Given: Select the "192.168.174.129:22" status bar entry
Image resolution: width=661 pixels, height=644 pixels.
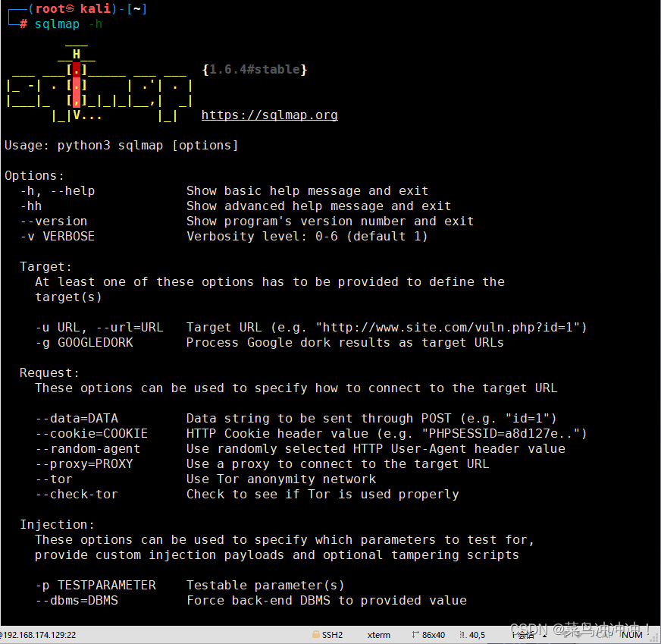Looking at the screenshot, I should click(x=39, y=635).
